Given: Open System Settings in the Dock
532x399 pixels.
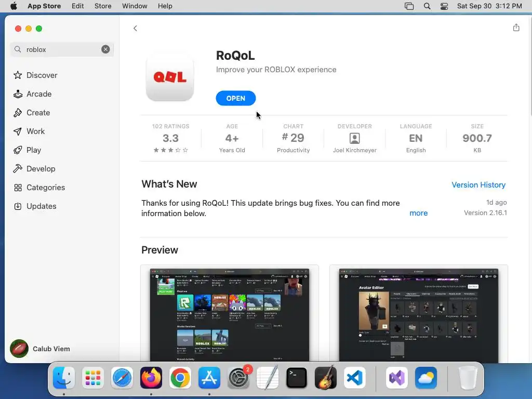Looking at the screenshot, I should 238,378.
